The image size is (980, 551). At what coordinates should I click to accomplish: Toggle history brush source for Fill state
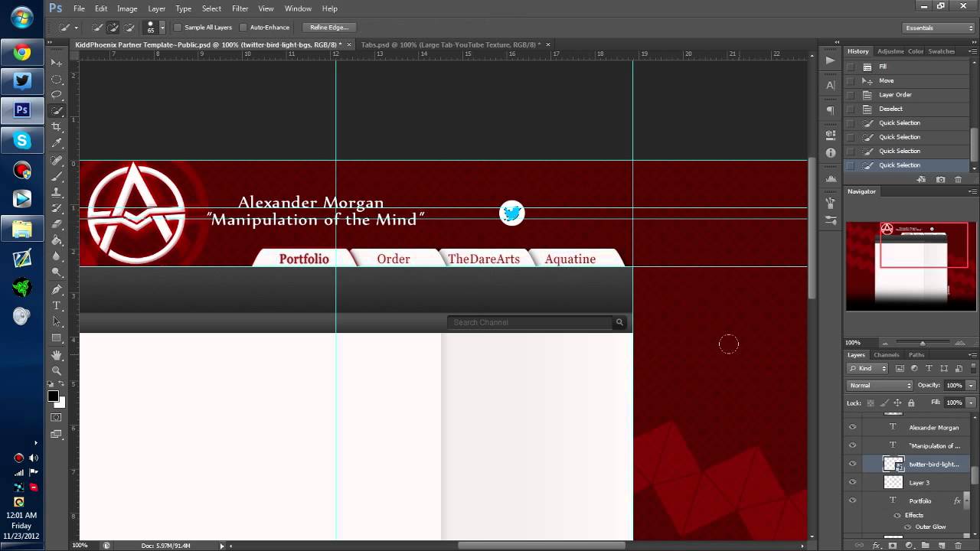click(x=851, y=67)
